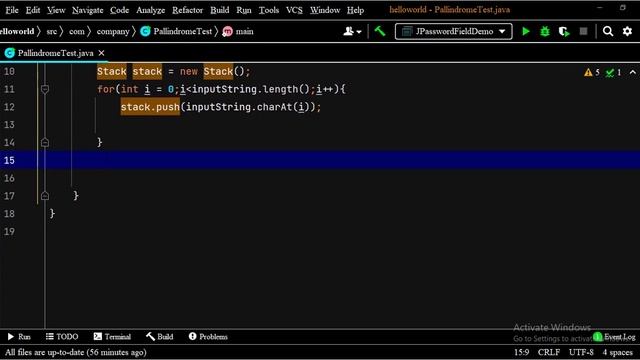Image resolution: width=640 pixels, height=360 pixels.
Task: Open the Tools menu
Action: click(269, 10)
